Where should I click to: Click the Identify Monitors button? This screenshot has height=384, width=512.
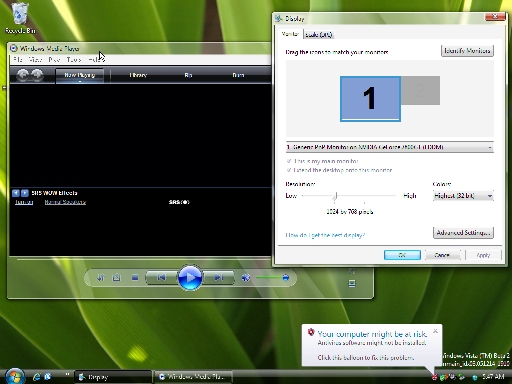[467, 51]
